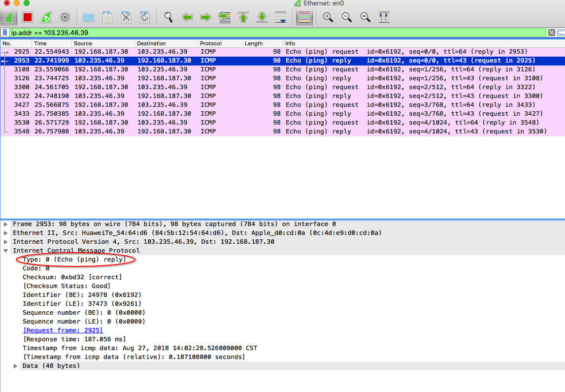The image size is (565, 392).
Task: Reset text to normal size
Action: [366, 17]
